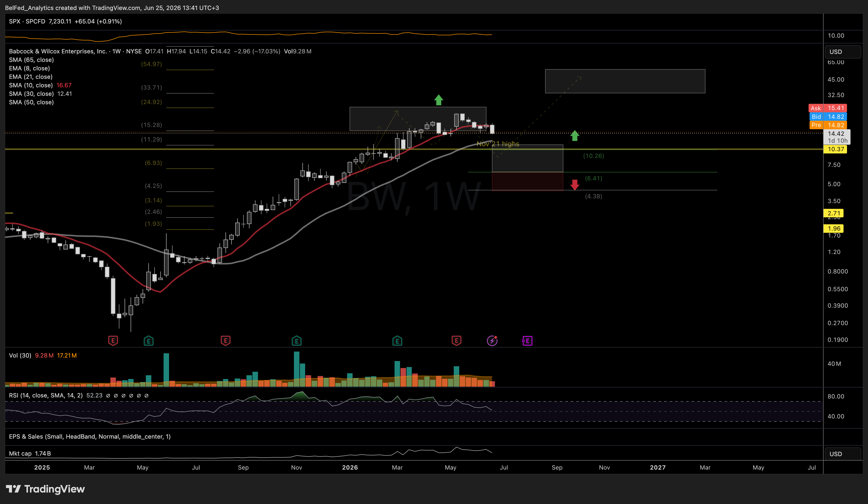
Task: Click the Bid 14.82 price label
Action: pos(828,117)
